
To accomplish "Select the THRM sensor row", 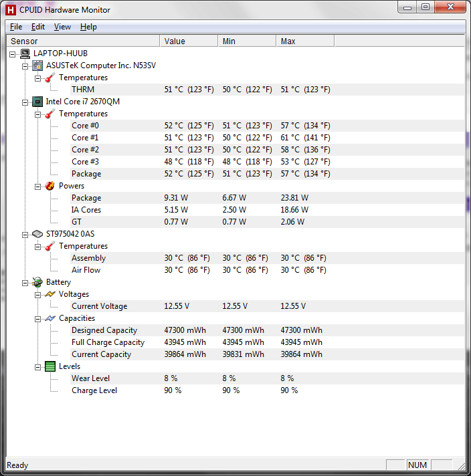I will [x=267, y=90].
